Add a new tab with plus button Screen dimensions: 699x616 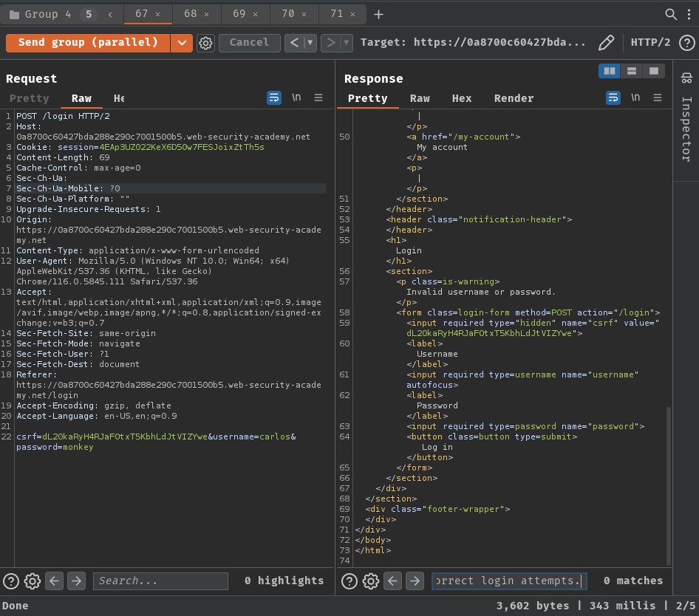tap(378, 14)
